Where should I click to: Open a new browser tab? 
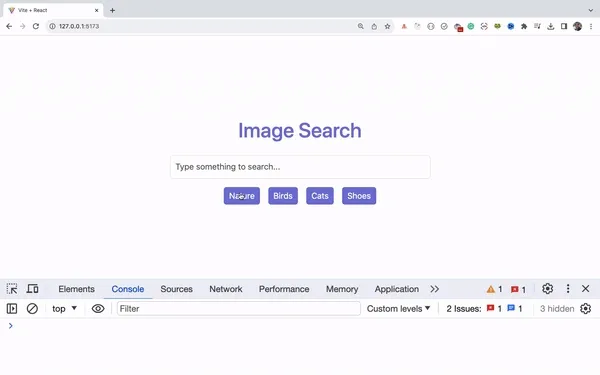112,10
